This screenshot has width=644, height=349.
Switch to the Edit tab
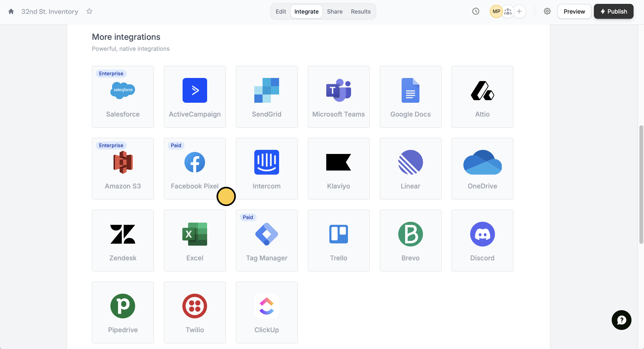(x=281, y=11)
